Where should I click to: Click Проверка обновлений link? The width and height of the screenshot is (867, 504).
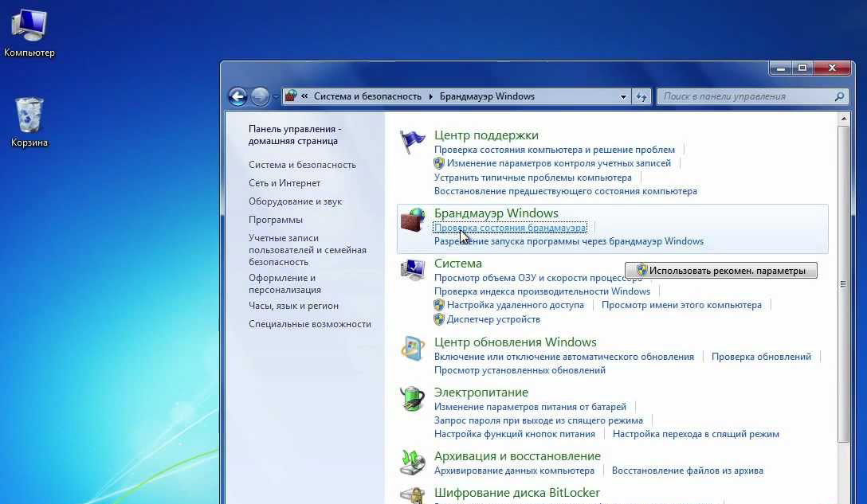(x=761, y=357)
